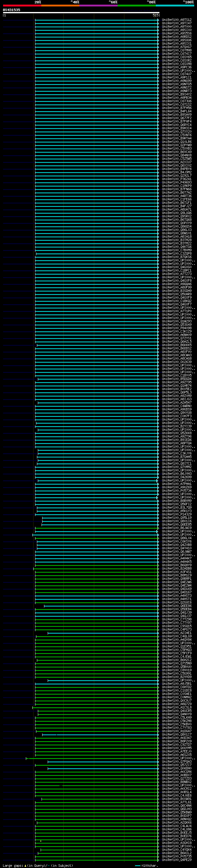
Task: Click the query end position 515
Action: click(x=155, y=15)
